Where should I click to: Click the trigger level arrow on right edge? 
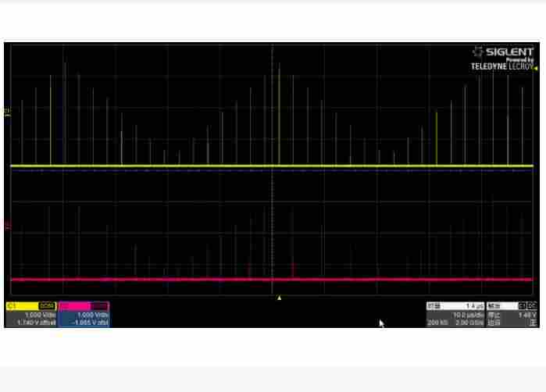click(x=536, y=69)
